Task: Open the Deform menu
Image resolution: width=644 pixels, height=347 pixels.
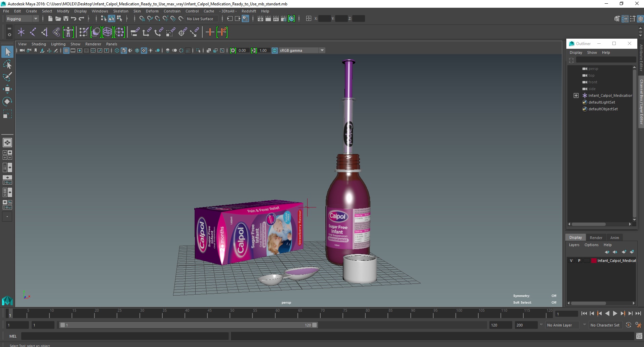Action: (x=152, y=11)
